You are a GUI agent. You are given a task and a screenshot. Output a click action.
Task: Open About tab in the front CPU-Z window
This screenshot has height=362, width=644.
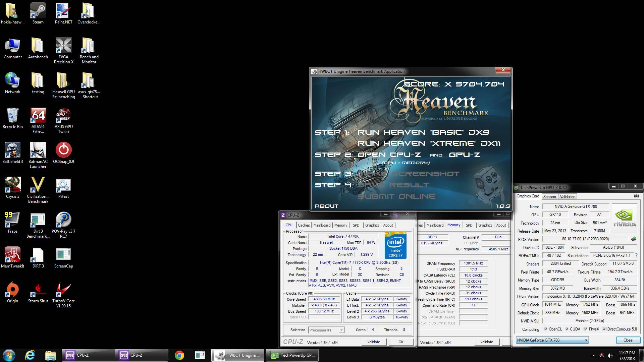coord(388,225)
